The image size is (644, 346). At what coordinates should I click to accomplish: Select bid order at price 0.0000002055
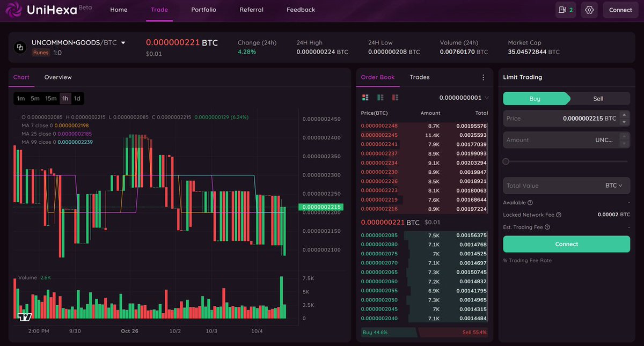(424, 291)
